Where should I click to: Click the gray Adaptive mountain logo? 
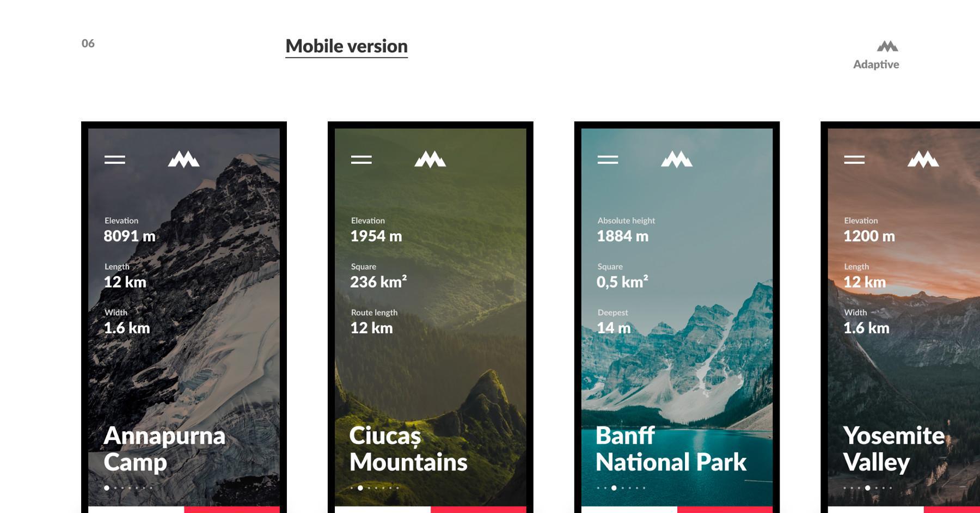pos(887,46)
